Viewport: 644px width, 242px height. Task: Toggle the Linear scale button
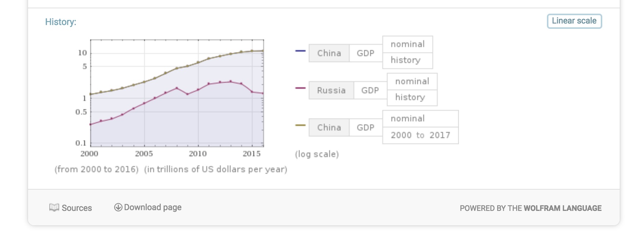click(x=574, y=21)
